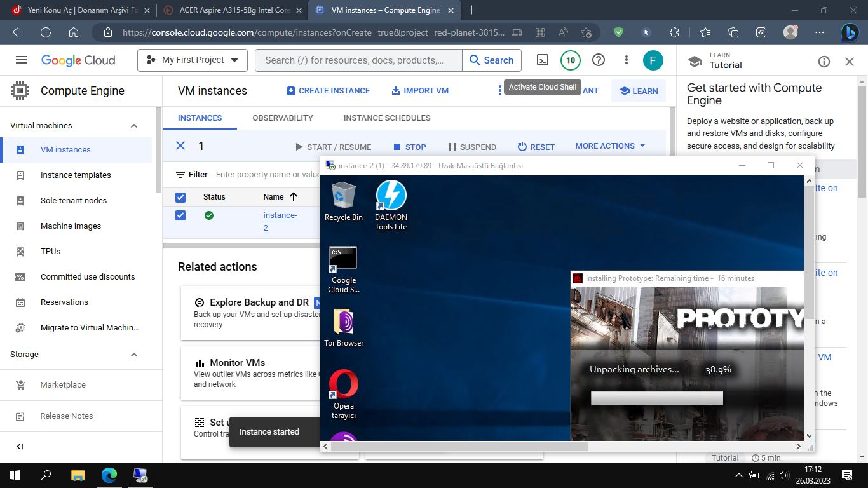
Task: Open Google Cloud SDK shell shortcut
Action: (x=343, y=270)
